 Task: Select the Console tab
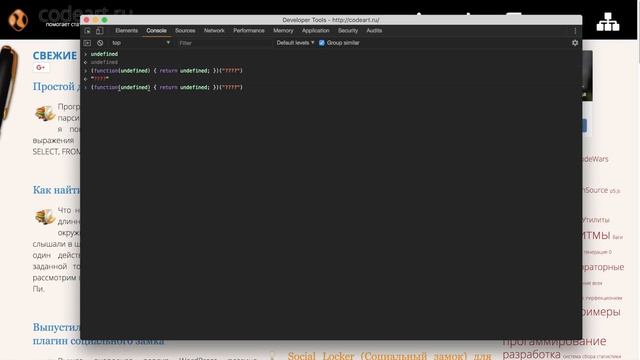tap(156, 31)
